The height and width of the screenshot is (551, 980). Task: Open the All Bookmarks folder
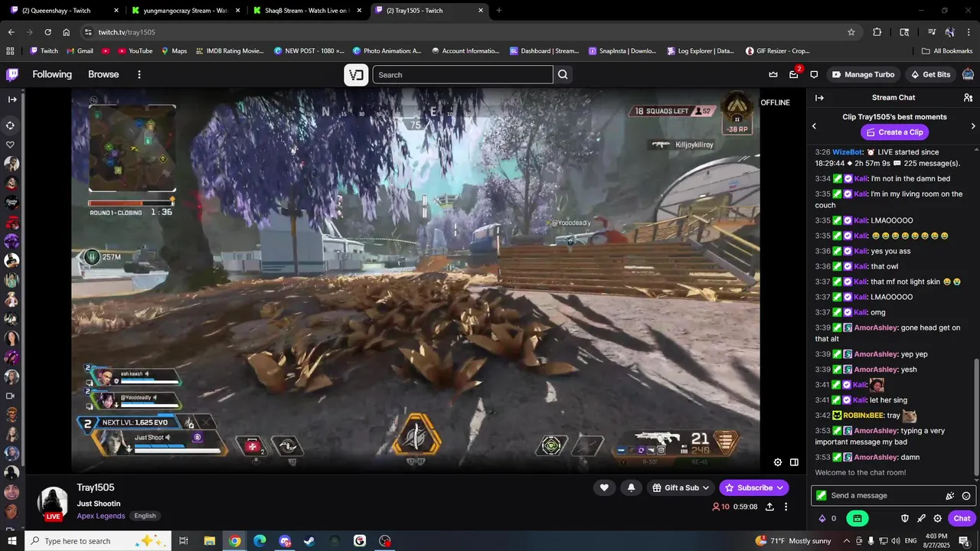[947, 51]
